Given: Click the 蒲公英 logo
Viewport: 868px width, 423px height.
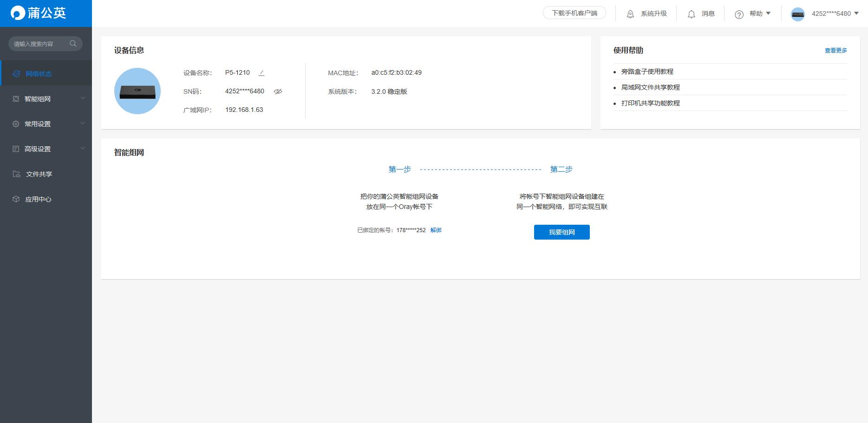Looking at the screenshot, I should [39, 13].
